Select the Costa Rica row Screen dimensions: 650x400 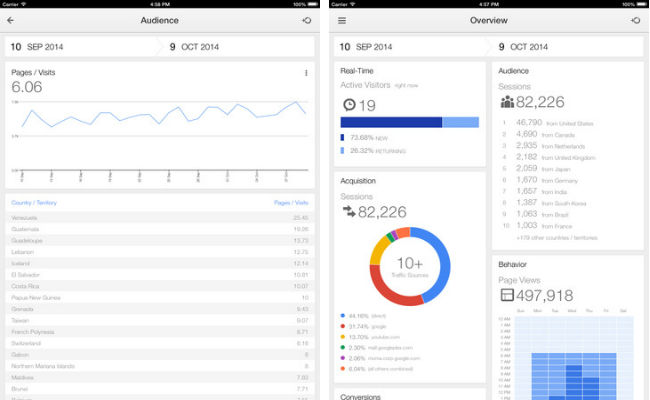[160, 286]
